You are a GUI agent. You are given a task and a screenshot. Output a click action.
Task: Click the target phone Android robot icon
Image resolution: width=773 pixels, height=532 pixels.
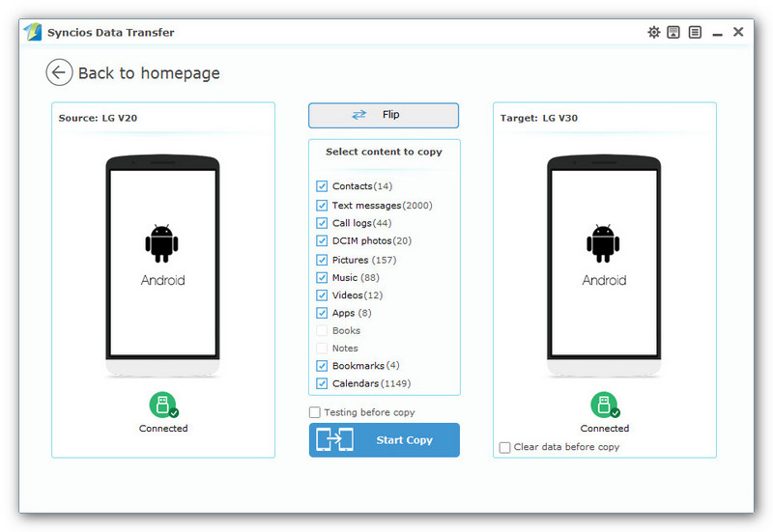(x=603, y=243)
